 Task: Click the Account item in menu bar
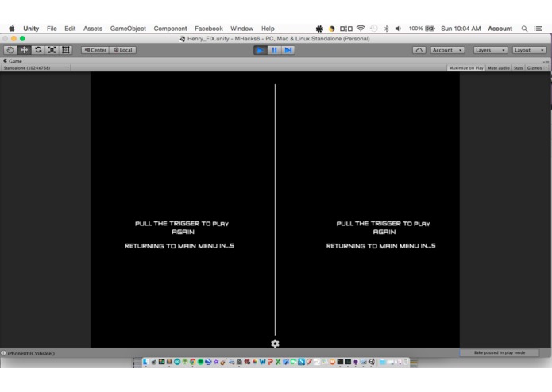(500, 29)
